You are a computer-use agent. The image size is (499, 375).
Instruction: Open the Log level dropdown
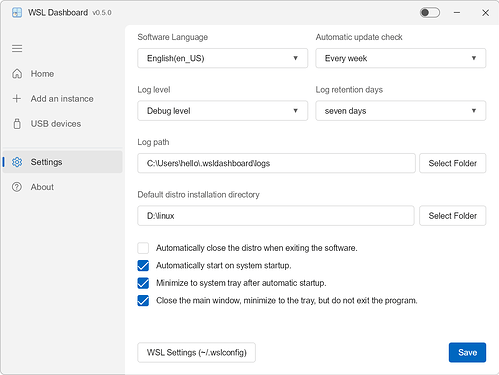click(223, 111)
